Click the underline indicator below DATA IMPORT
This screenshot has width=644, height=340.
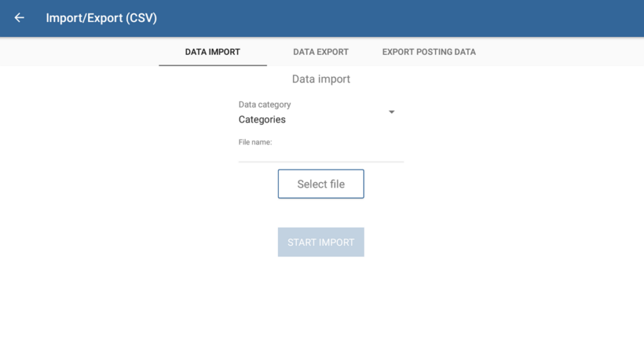[213, 65]
